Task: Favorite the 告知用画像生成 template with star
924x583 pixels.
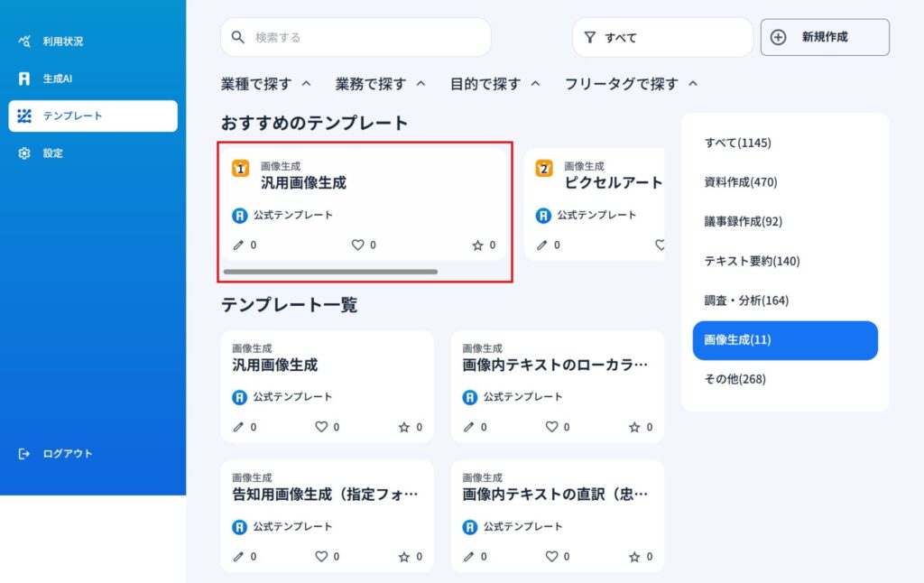Action: 404,557
